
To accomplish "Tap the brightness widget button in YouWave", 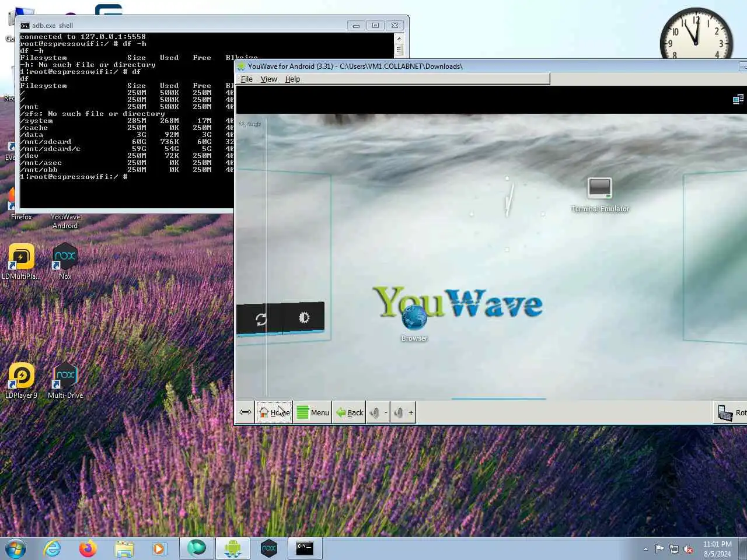I will pos(303,317).
